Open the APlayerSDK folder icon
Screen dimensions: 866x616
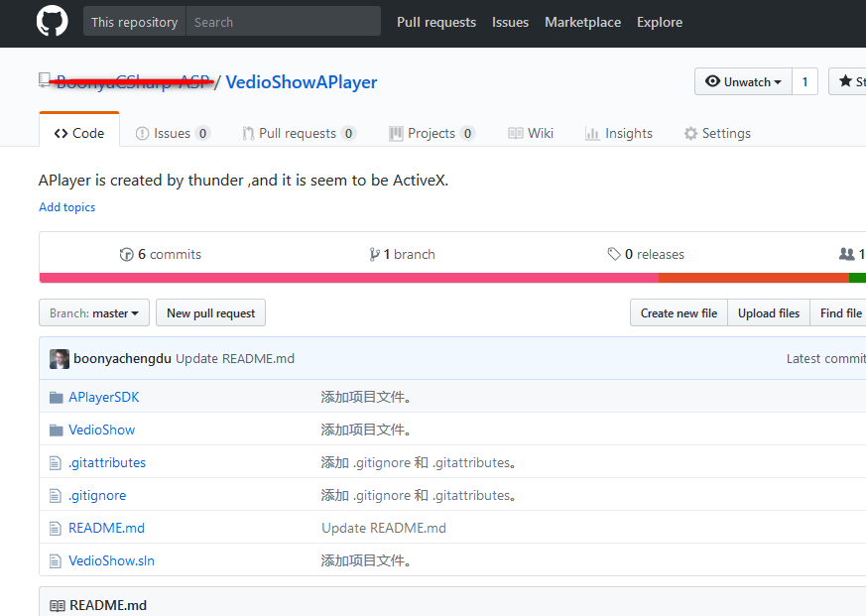56,397
